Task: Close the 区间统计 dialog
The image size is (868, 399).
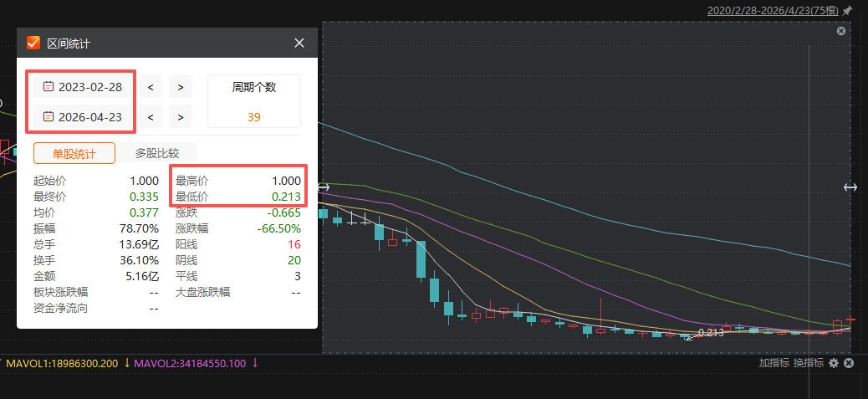Action: pyautogui.click(x=299, y=43)
